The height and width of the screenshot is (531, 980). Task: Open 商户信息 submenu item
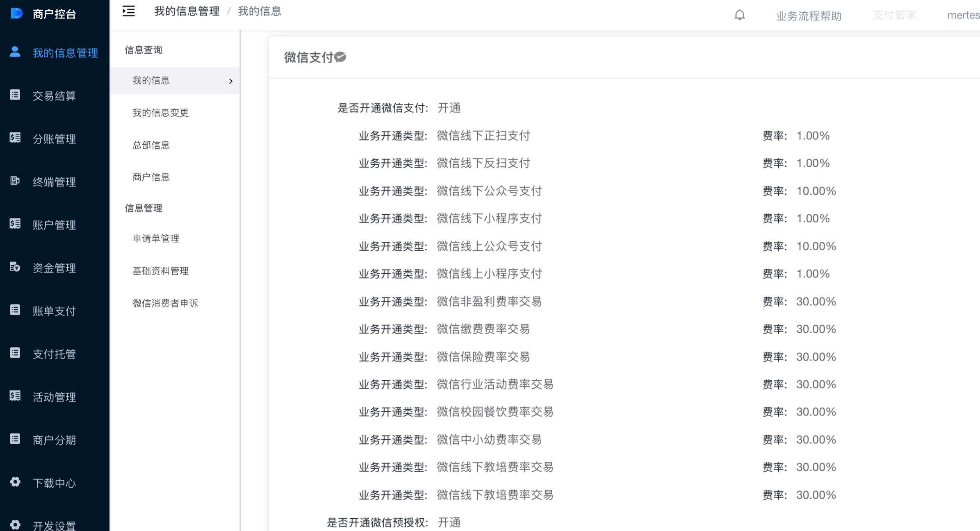point(151,177)
